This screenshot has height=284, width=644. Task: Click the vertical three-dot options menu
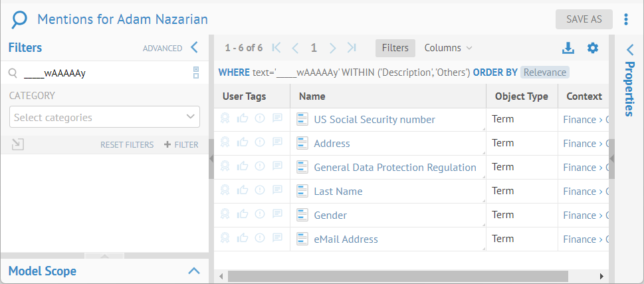click(626, 19)
